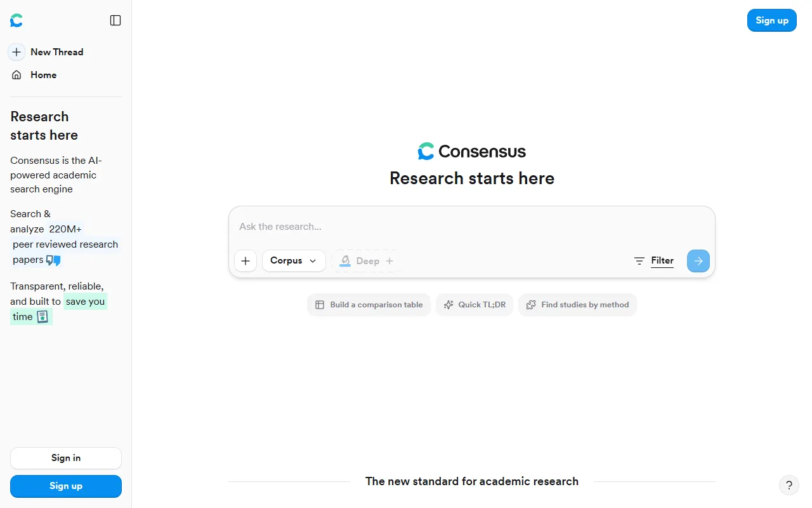Click the Consensus logo in sidebar
The height and width of the screenshot is (508, 812).
click(x=16, y=20)
